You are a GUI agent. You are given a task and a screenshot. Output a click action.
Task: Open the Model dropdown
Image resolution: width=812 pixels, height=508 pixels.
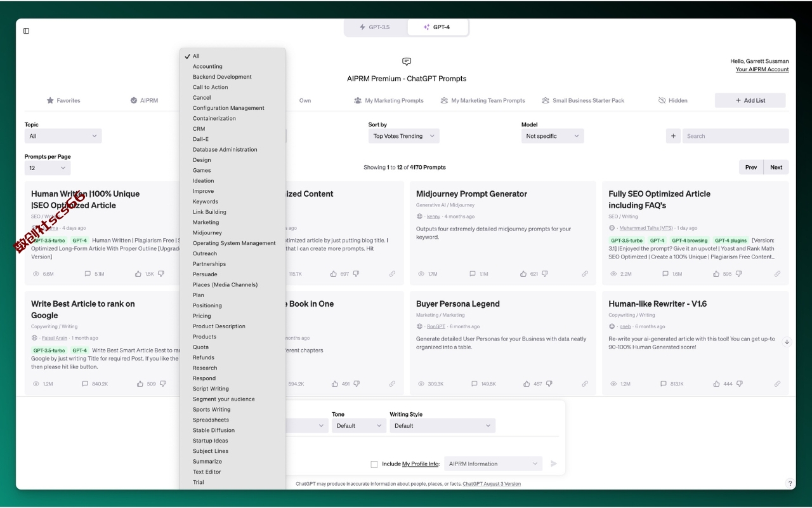[x=553, y=136]
